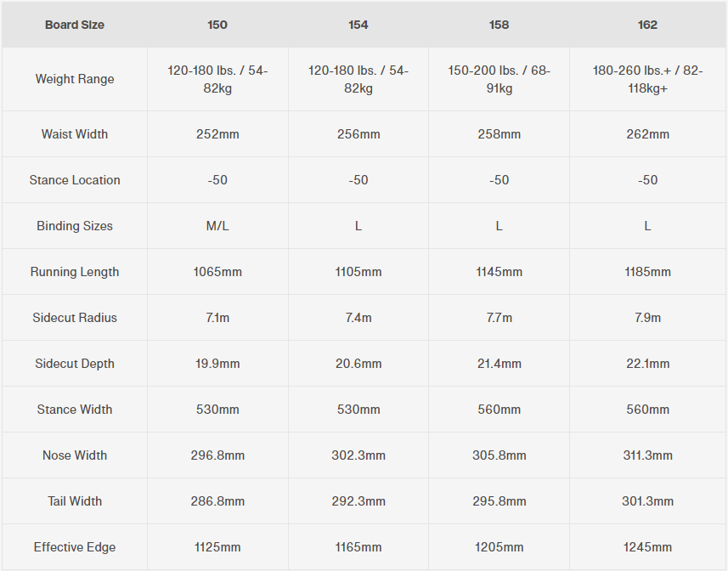728x571 pixels.
Task: Click the M/L binding size cell
Action: [217, 226]
